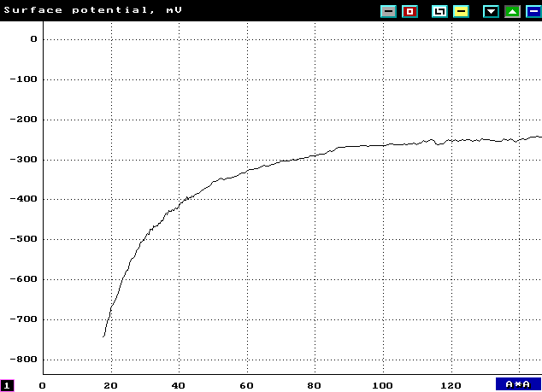Click the blue minus icon
542x392 pixels.
tap(532, 12)
